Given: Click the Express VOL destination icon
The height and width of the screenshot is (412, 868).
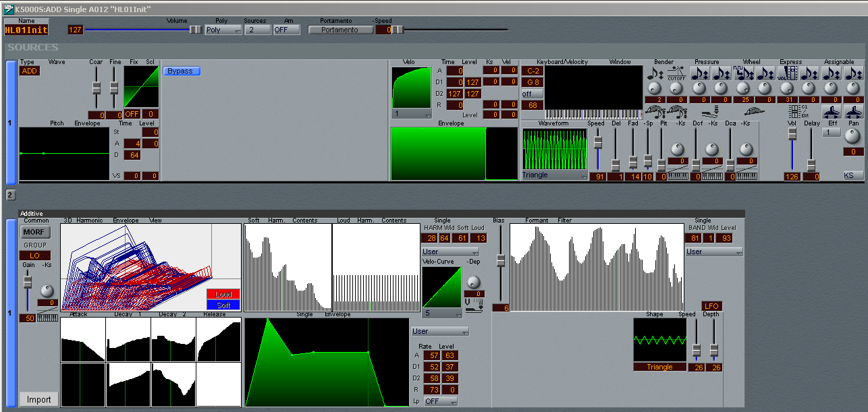Looking at the screenshot, I should [x=788, y=73].
